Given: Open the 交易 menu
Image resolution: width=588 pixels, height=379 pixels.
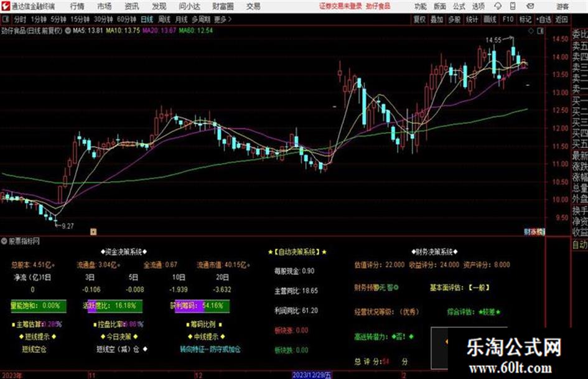Looking at the screenshot, I should [253, 6].
